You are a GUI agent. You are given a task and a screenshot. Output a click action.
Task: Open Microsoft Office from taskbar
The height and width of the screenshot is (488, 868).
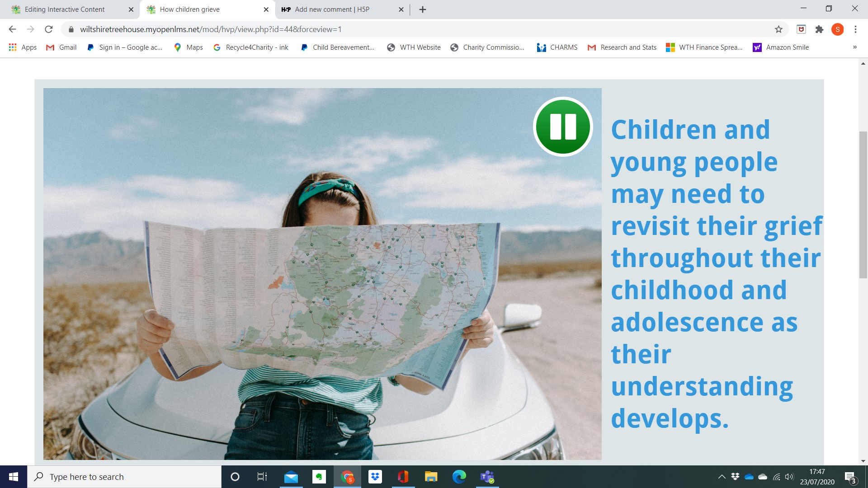point(403,477)
